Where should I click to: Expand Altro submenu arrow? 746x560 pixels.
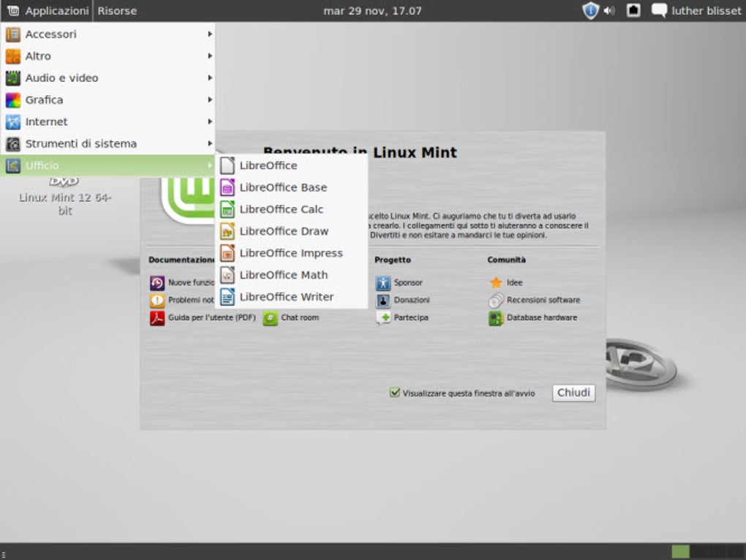(209, 56)
